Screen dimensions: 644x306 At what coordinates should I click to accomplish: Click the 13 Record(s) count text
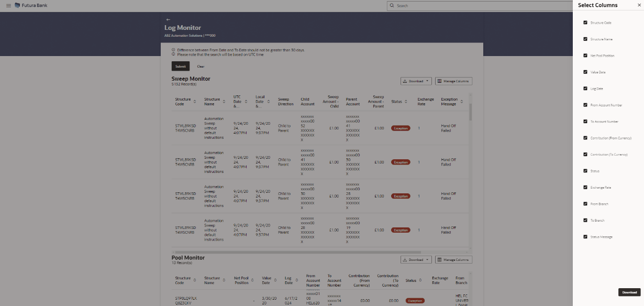[x=182, y=263]
